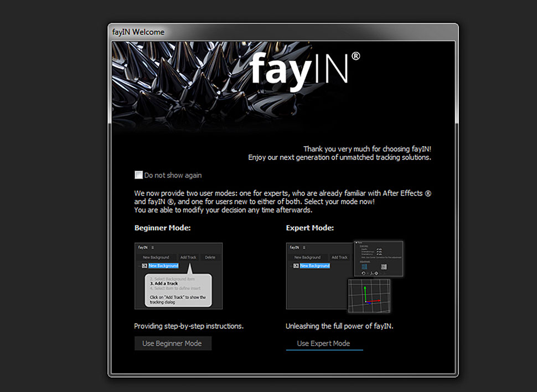Select highlighted New Background item in Beginner preview
537x392 pixels.
point(163,266)
